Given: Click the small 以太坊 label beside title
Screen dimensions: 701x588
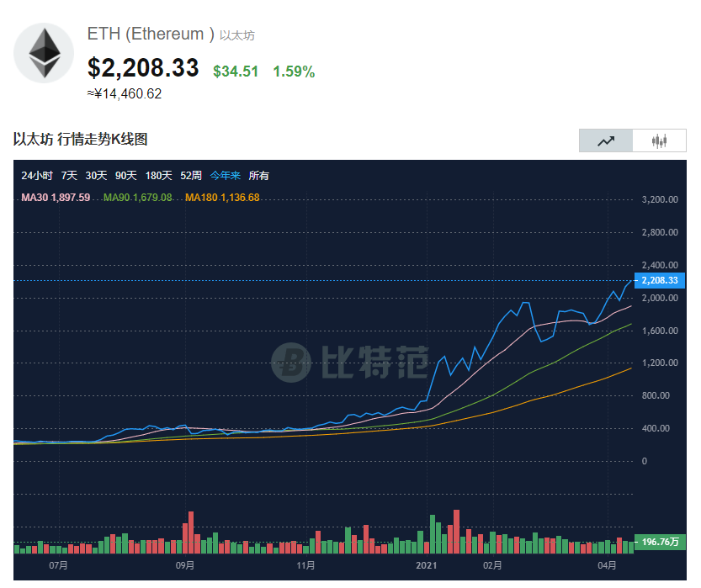Looking at the screenshot, I should pyautogui.click(x=237, y=35).
